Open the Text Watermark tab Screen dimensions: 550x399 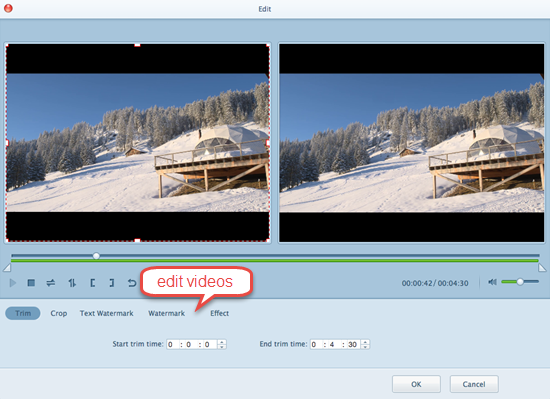point(107,313)
